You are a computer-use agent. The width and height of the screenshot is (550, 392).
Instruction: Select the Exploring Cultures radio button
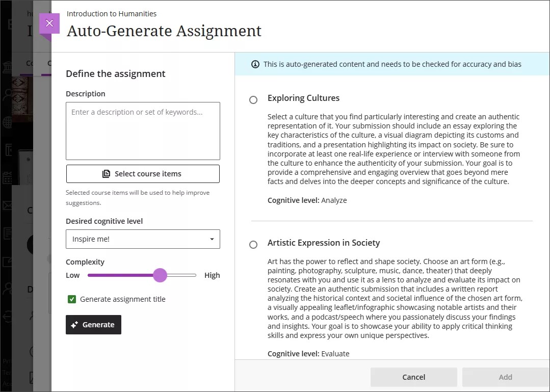(x=253, y=100)
